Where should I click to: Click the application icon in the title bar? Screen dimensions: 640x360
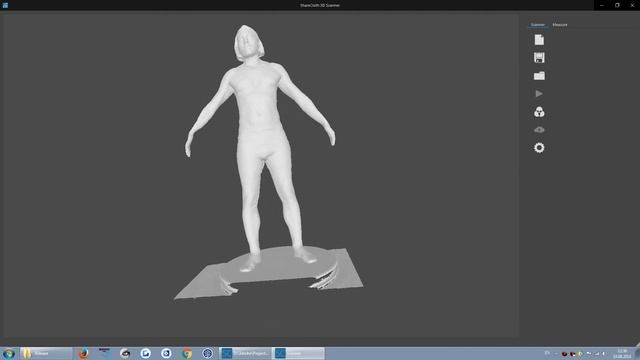pos(5,5)
